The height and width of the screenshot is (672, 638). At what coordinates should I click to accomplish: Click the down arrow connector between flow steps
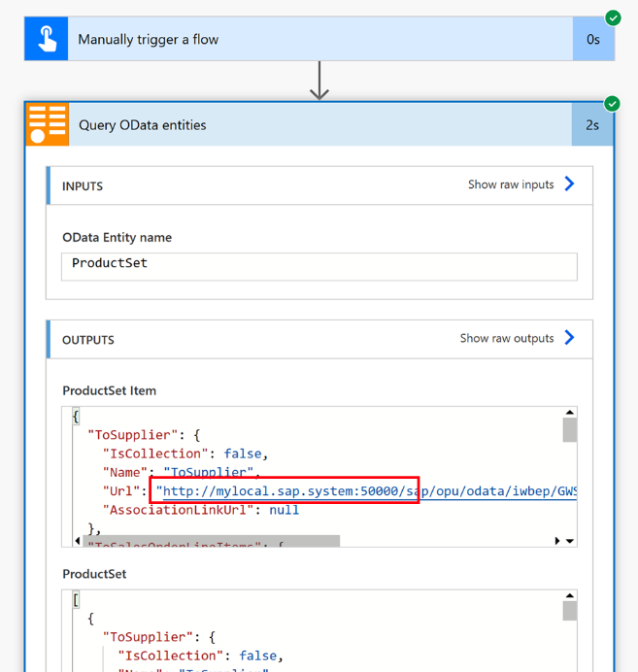319,81
